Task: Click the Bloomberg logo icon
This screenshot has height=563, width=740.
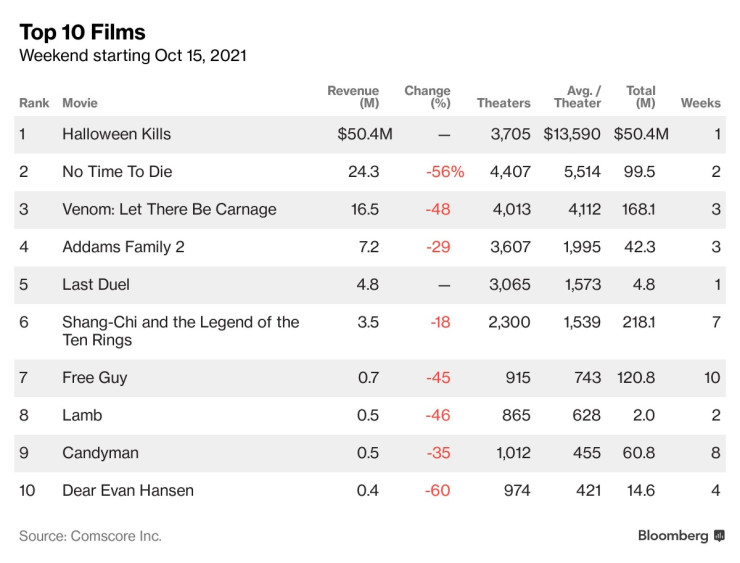Action: 718,536
